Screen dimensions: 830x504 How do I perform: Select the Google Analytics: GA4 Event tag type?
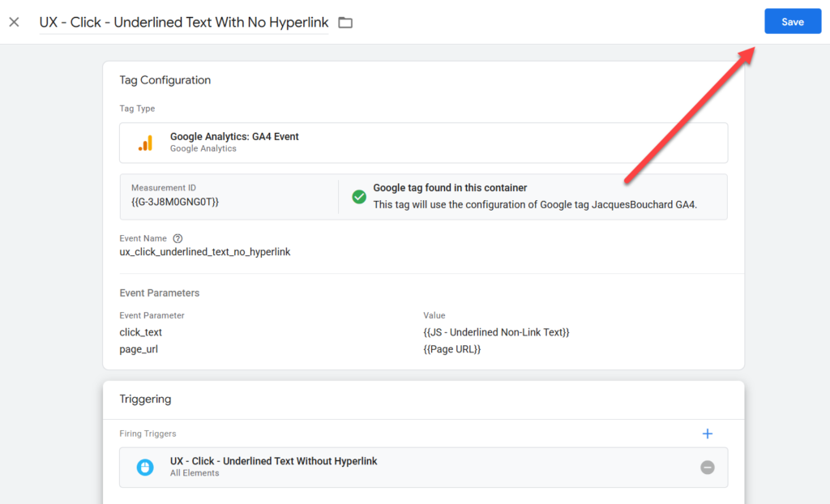(x=234, y=137)
